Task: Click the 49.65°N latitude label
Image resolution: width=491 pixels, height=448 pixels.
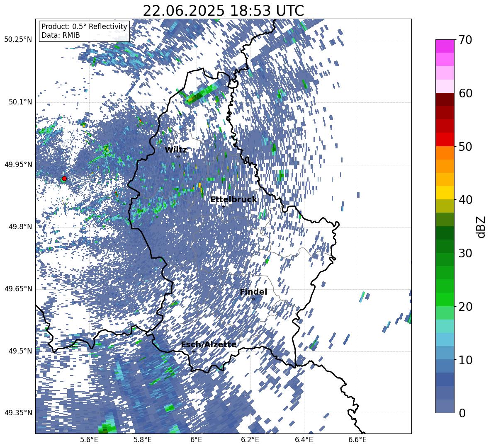Action: click(x=18, y=289)
